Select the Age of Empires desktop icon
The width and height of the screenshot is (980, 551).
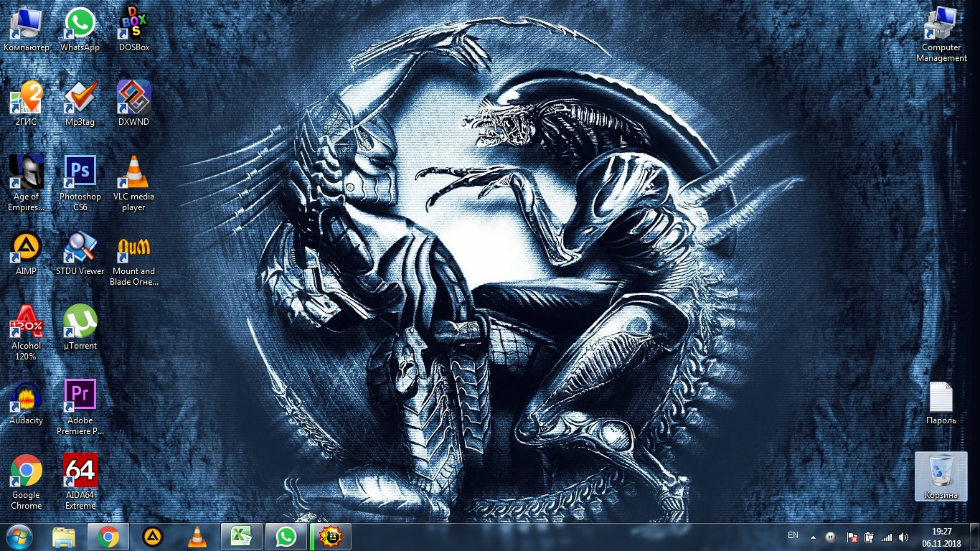(x=27, y=184)
